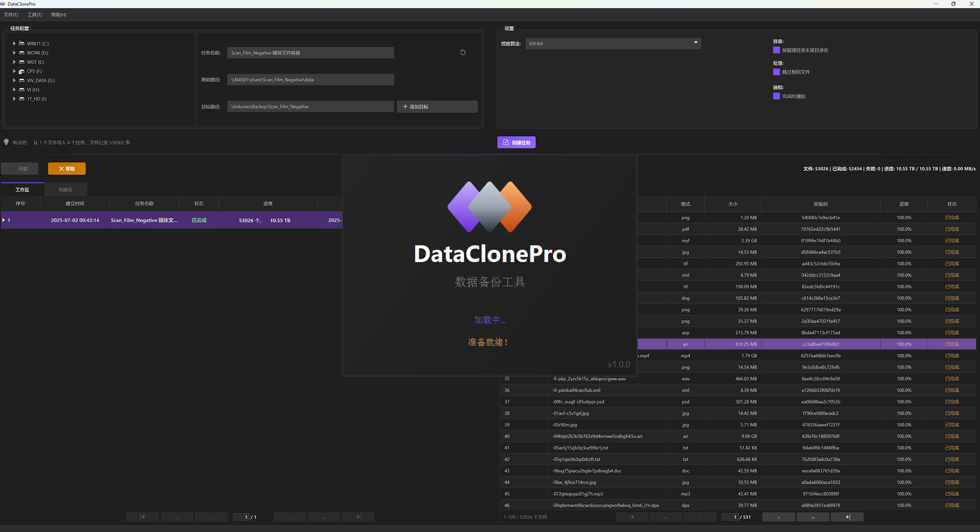
Task: Click the refresh icon beside task name
Action: tap(463, 52)
